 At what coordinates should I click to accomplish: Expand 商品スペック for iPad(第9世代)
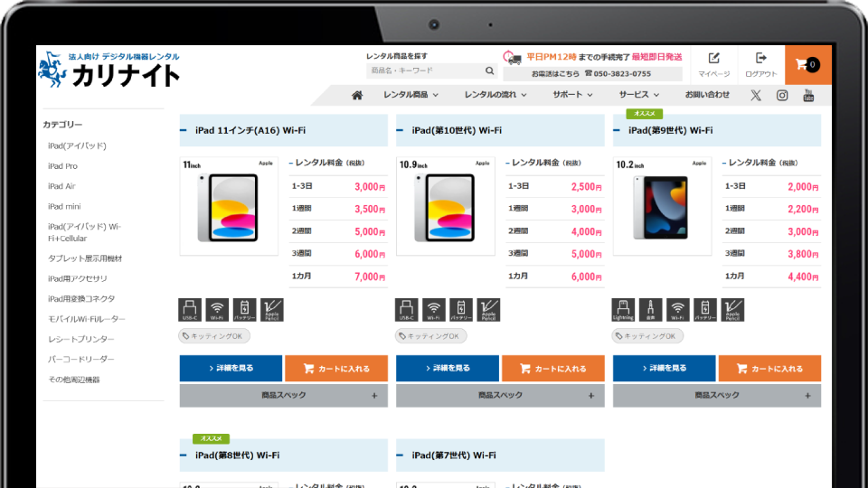[716, 395]
